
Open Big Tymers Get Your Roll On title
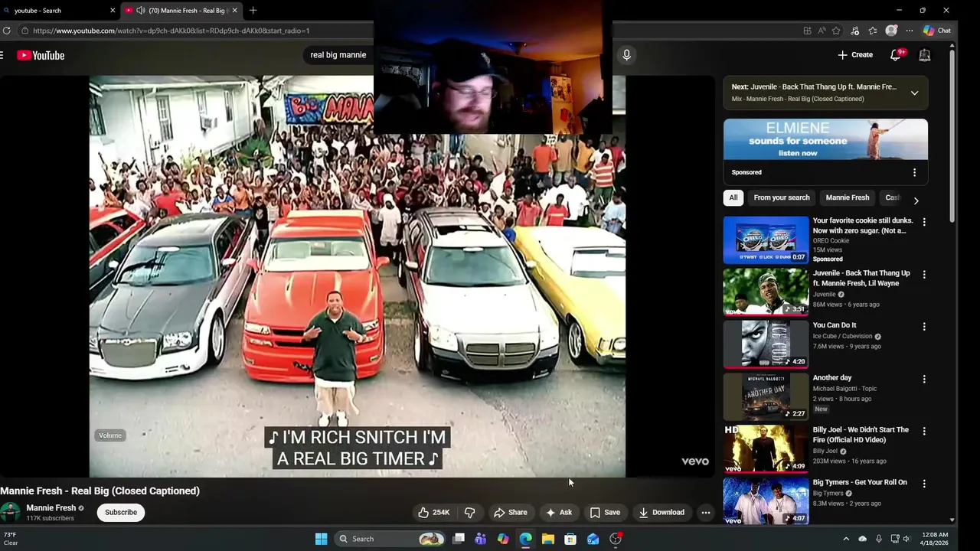coord(860,482)
